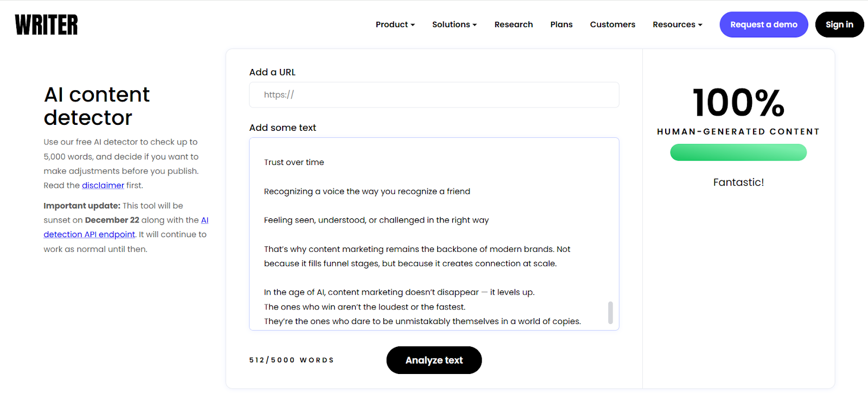Expand the Product dropdown menu
The width and height of the screenshot is (868, 393).
tap(395, 24)
